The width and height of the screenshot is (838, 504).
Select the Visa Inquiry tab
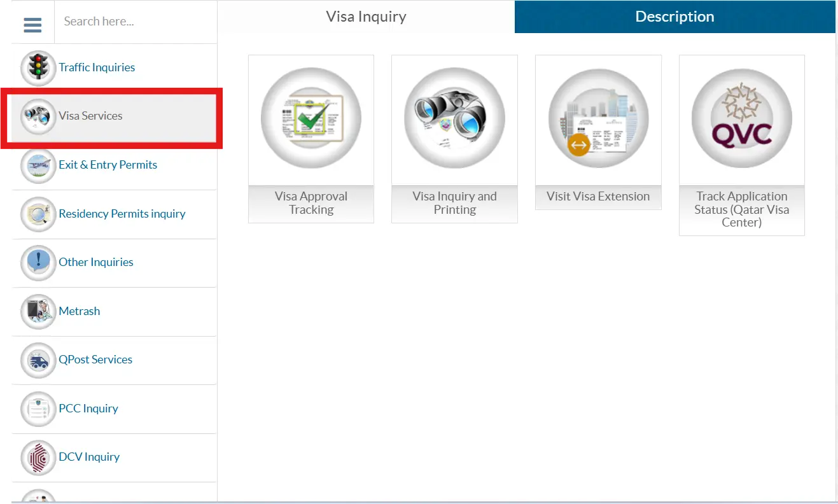click(x=366, y=17)
